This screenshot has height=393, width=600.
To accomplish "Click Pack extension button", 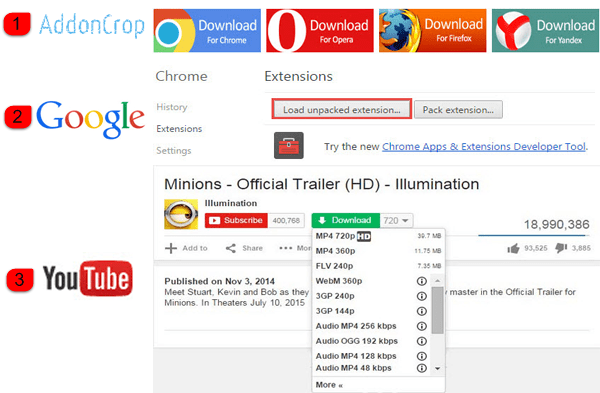I will tap(458, 110).
